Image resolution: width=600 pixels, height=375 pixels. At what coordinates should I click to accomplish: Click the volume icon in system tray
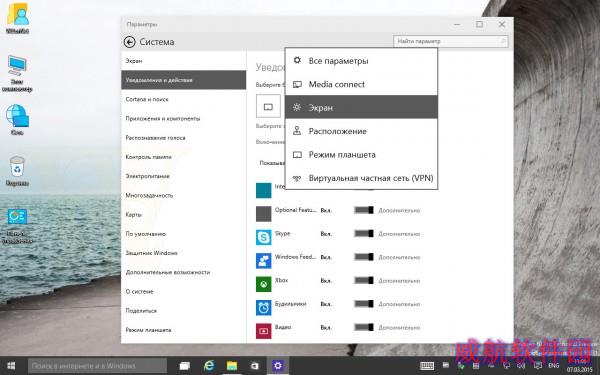pos(522,366)
